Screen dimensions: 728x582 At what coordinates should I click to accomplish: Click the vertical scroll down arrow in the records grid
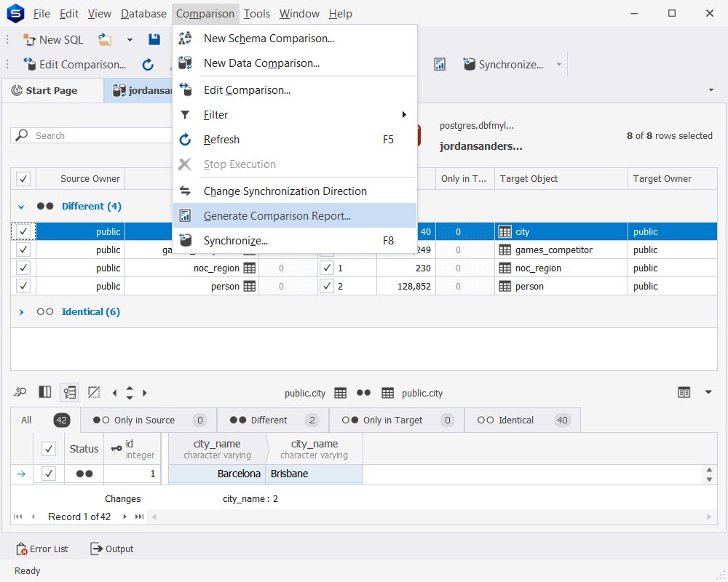[x=709, y=479]
